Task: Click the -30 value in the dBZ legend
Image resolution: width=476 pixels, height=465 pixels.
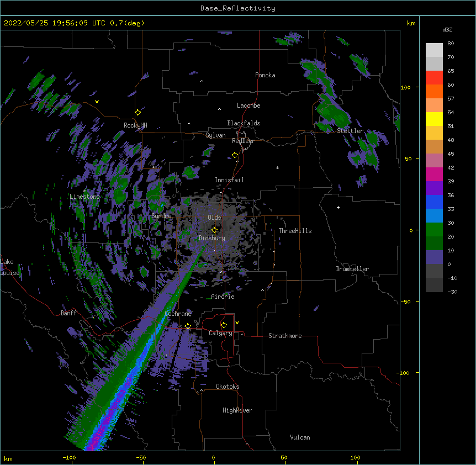Action: [452, 292]
